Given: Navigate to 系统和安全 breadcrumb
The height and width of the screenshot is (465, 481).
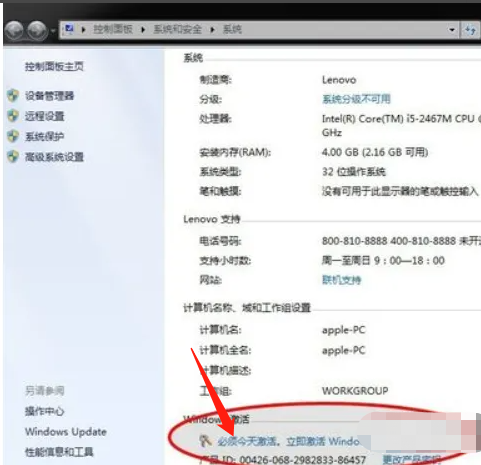Looking at the screenshot, I should 177,29.
